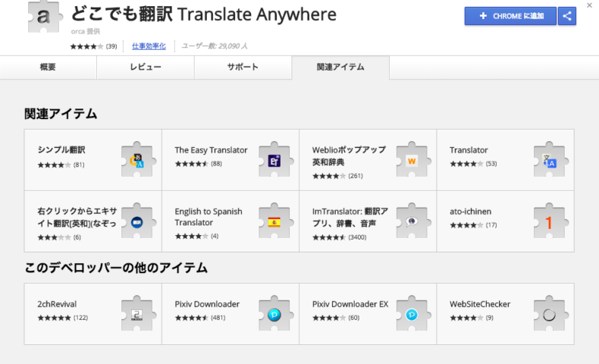Click the このデベロッパーの他のアイテム heading
The width and height of the screenshot is (599, 364).
[116, 268]
